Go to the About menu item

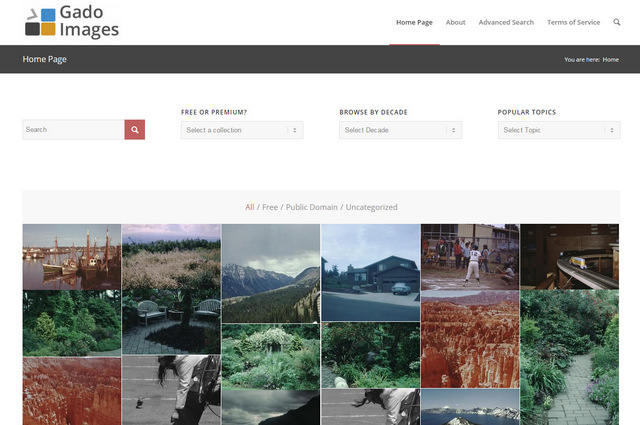(x=455, y=22)
